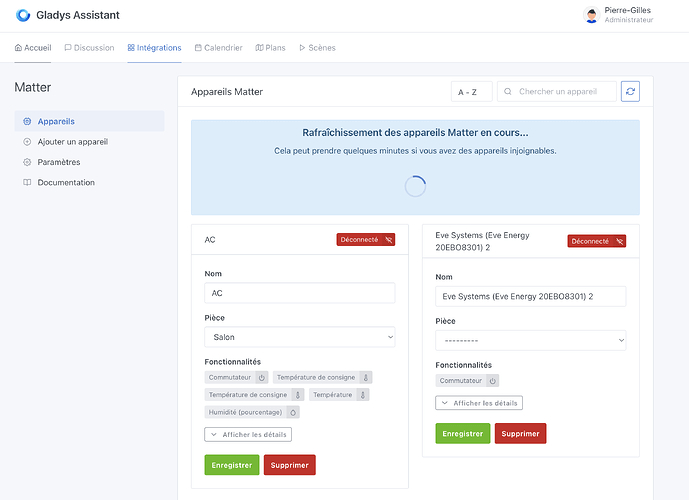Image resolution: width=689 pixels, height=500 pixels.
Task: Click the Humidité (pourcentage) feature tag
Action: coord(252,412)
